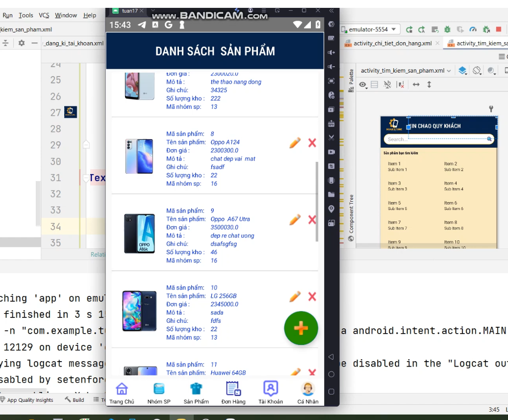508x420 pixels.
Task: Click emulator install APK icon
Action: [331, 124]
